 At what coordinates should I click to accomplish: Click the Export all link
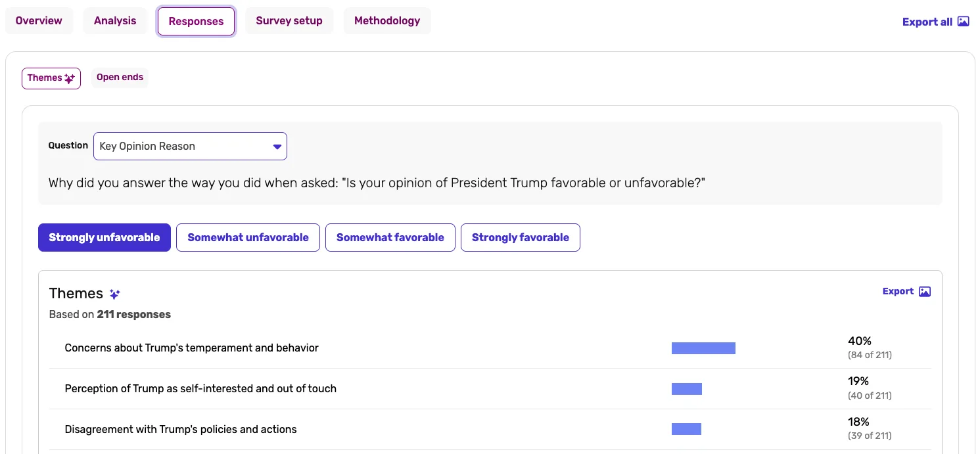tap(927, 22)
